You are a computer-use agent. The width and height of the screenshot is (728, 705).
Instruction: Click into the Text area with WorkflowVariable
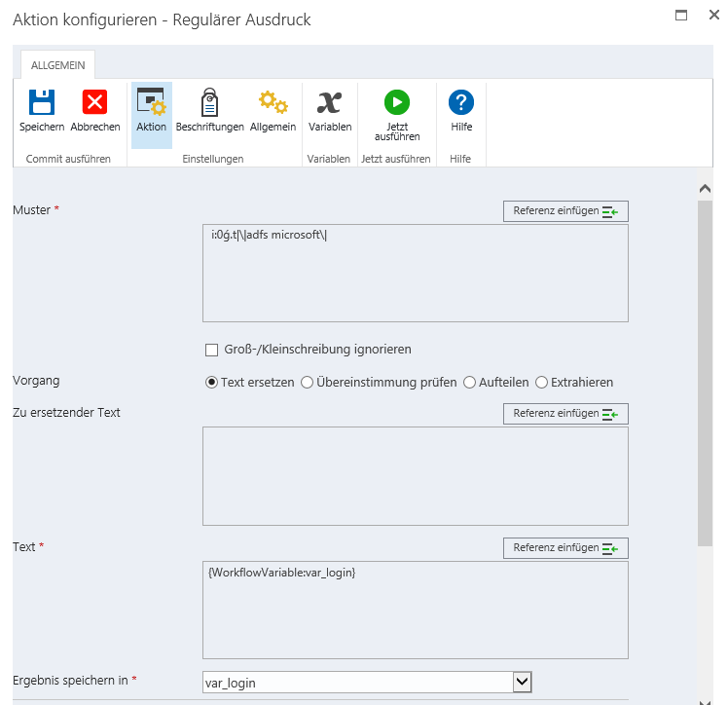coord(415,610)
